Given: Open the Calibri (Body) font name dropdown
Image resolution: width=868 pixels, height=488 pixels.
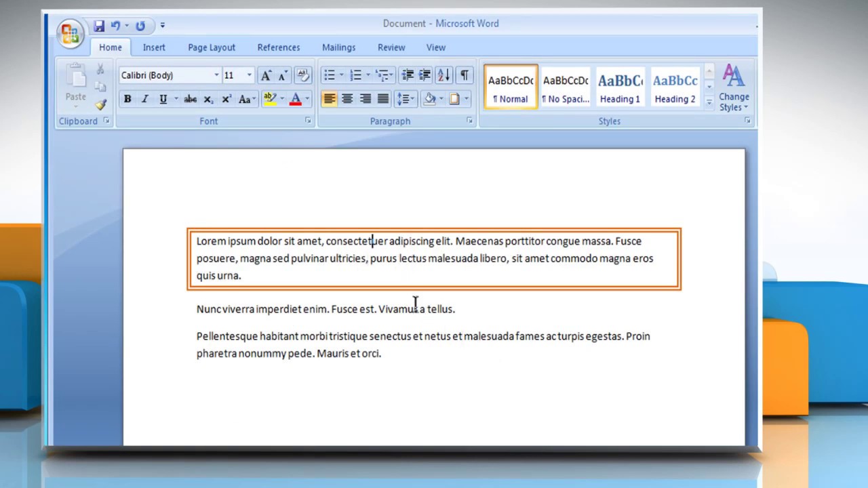Looking at the screenshot, I should pos(216,75).
